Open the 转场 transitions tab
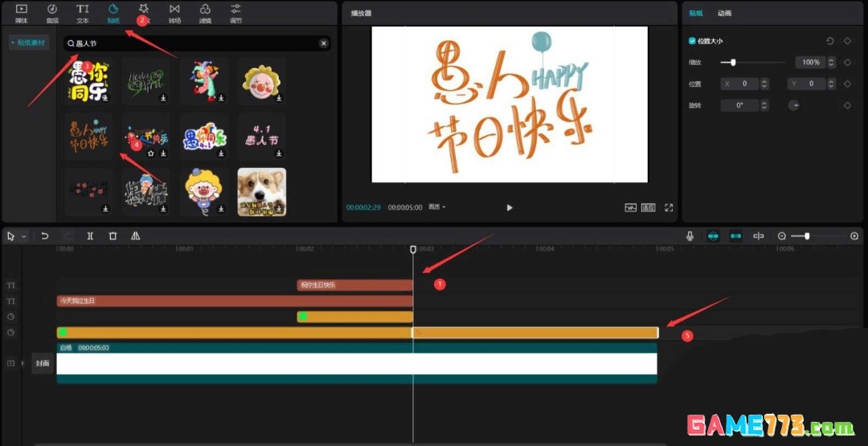868x446 pixels. 174,14
